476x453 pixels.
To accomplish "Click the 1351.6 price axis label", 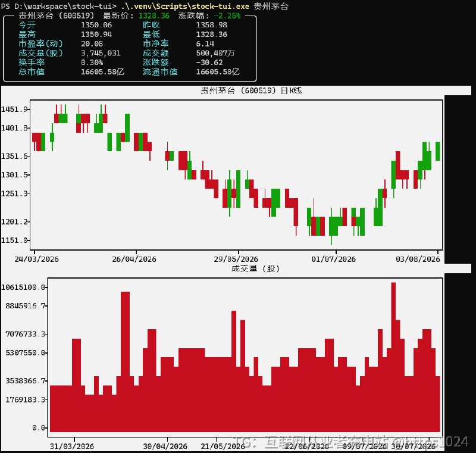I will coord(14,157).
